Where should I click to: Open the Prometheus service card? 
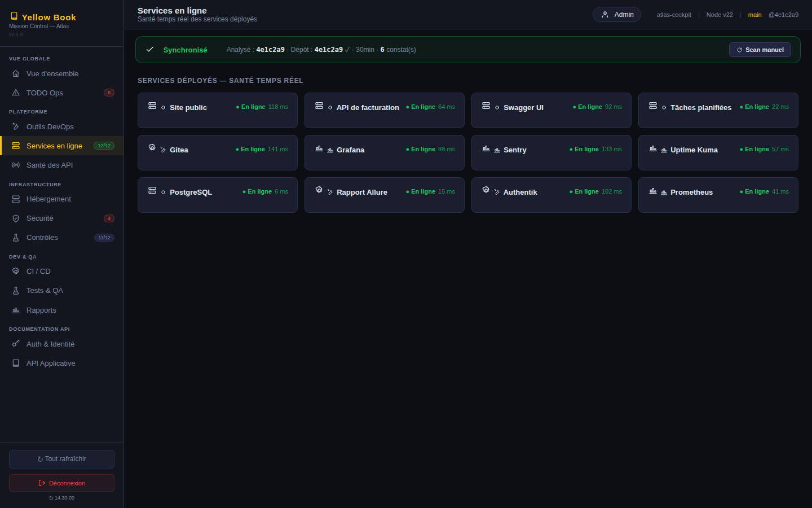(x=718, y=195)
